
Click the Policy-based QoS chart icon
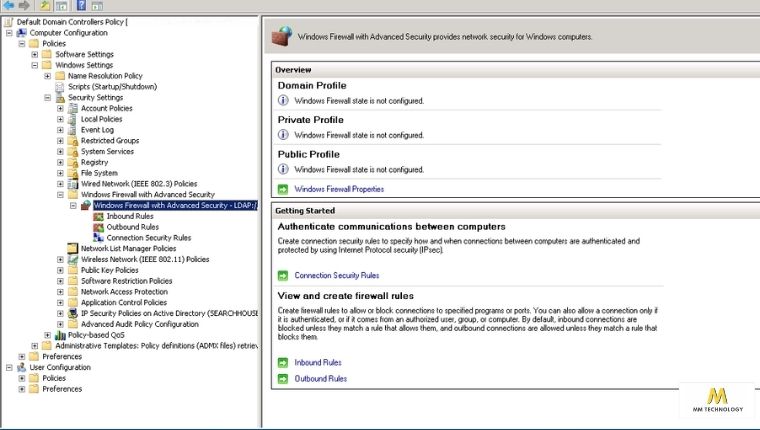tap(60, 335)
